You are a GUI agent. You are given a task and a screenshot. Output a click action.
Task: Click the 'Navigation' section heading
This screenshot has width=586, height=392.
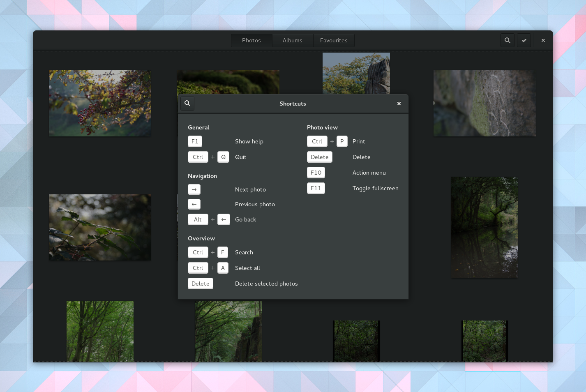click(202, 176)
